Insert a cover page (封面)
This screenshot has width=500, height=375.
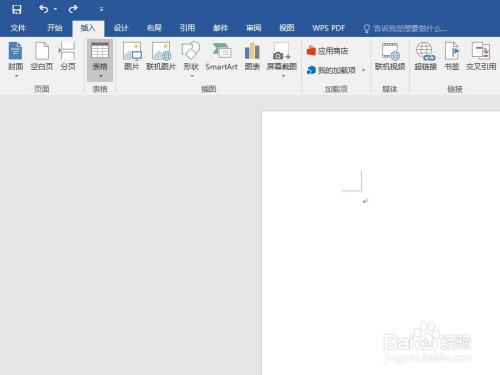pos(16,56)
